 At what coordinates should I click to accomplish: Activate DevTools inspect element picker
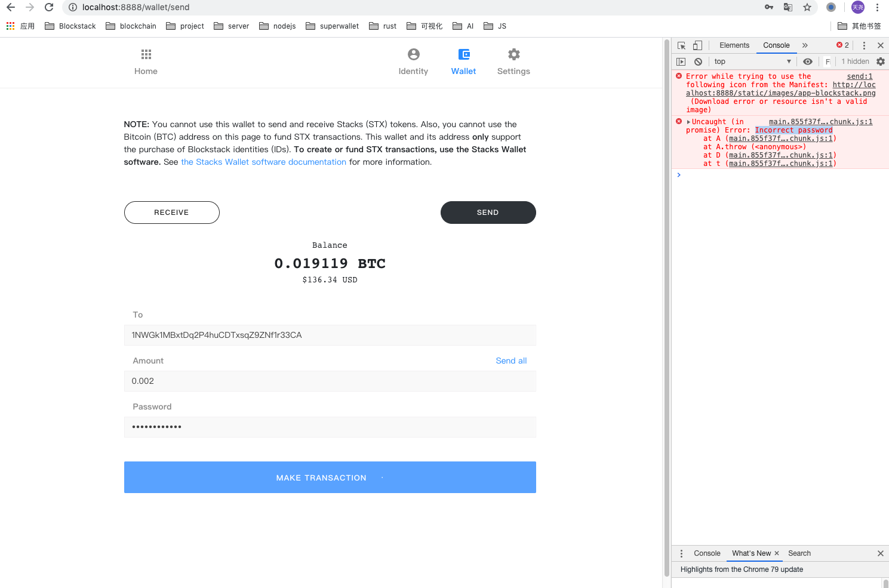point(682,45)
